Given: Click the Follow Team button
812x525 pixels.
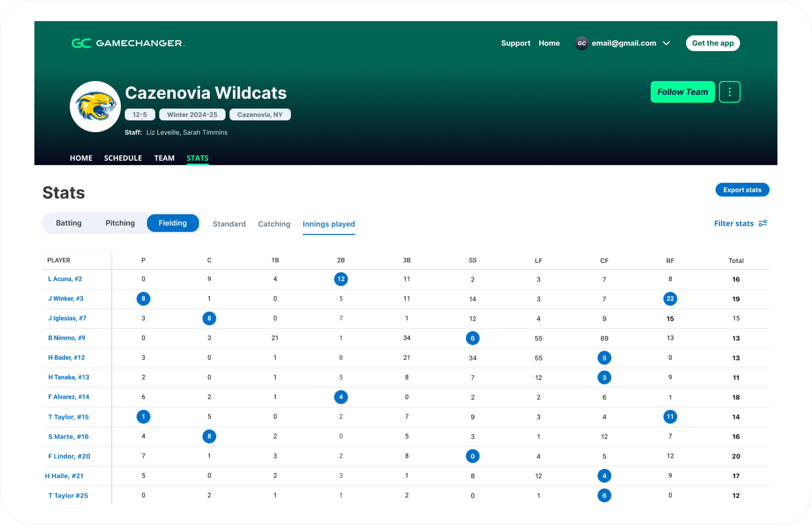Looking at the screenshot, I should pos(682,92).
